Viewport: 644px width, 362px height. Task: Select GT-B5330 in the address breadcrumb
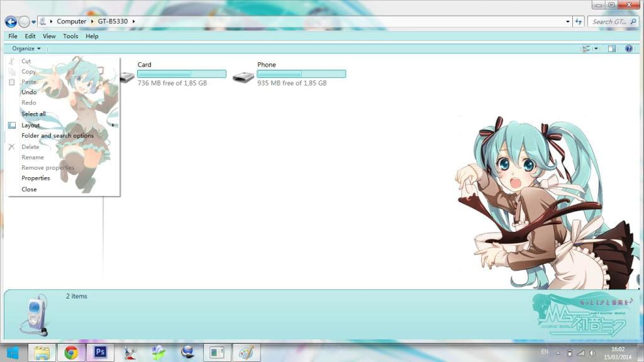click(113, 21)
